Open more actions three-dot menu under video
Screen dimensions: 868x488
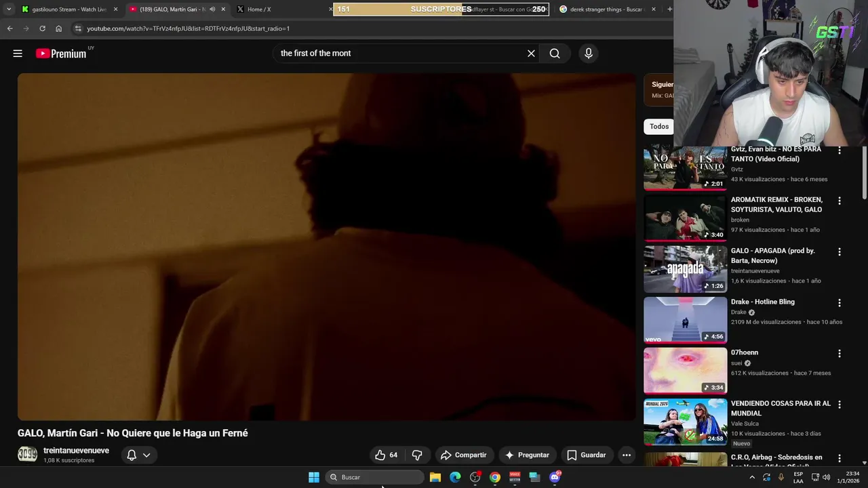[x=627, y=455]
